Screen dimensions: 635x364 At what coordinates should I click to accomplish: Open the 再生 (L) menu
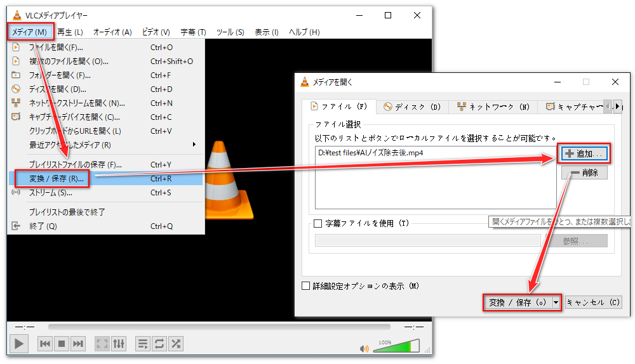coord(70,32)
